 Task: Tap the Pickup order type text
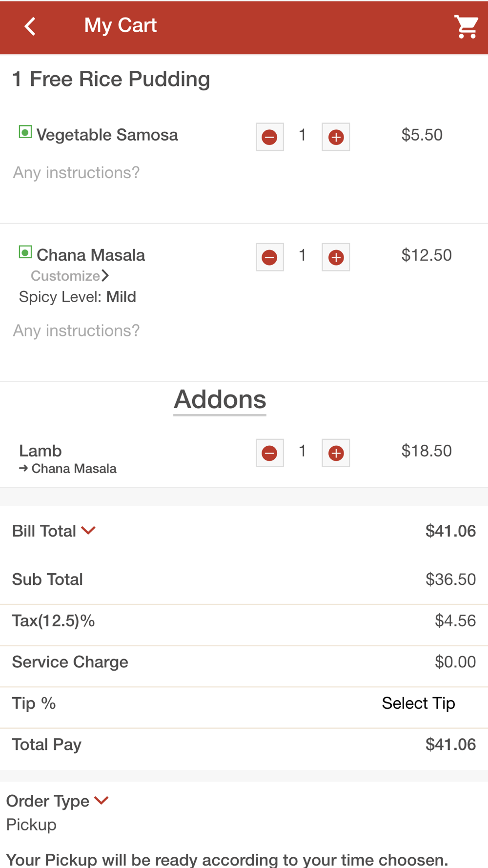(31, 825)
